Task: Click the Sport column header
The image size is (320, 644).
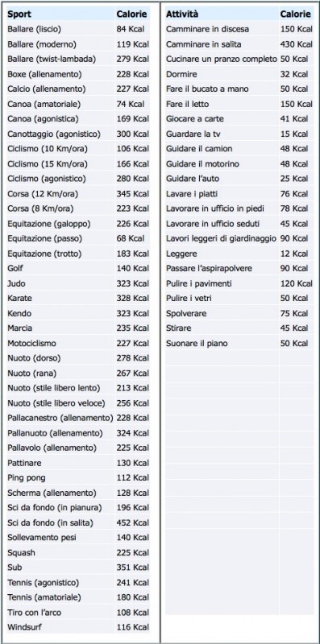Action: click(x=19, y=14)
